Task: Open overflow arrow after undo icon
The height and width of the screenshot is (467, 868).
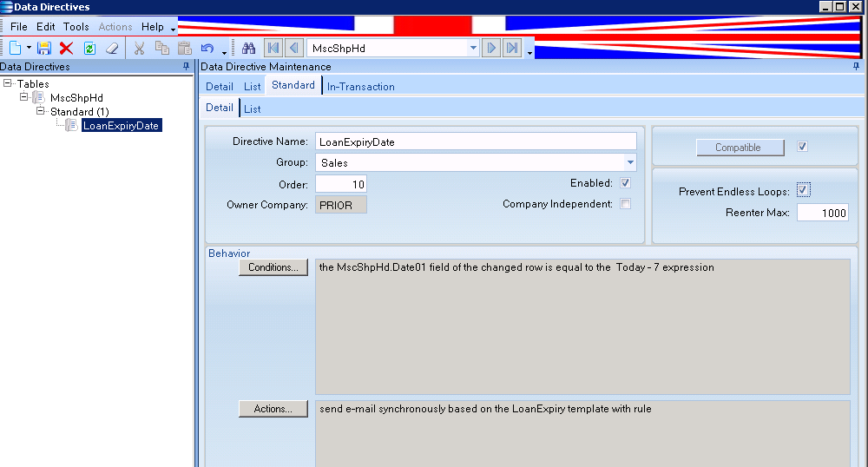Action: pos(224,52)
